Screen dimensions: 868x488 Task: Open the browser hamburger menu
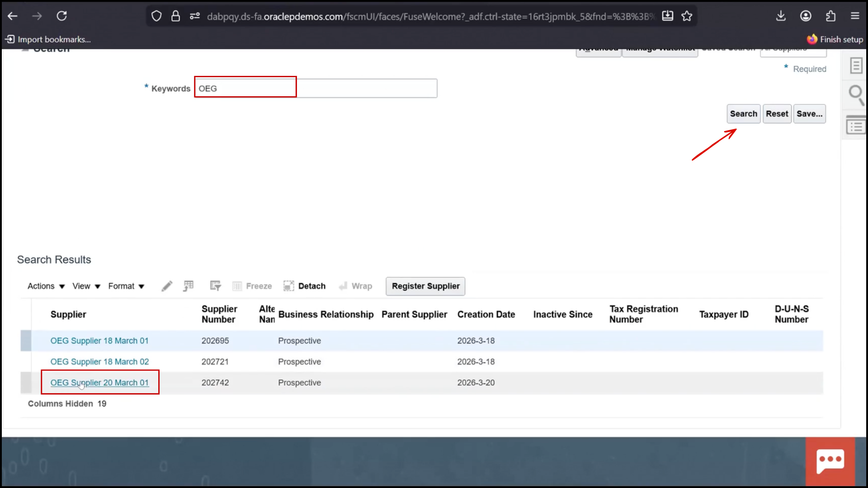click(855, 16)
